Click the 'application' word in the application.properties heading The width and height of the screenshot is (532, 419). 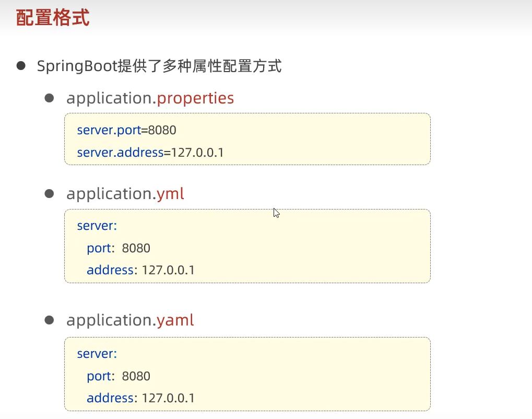point(109,99)
